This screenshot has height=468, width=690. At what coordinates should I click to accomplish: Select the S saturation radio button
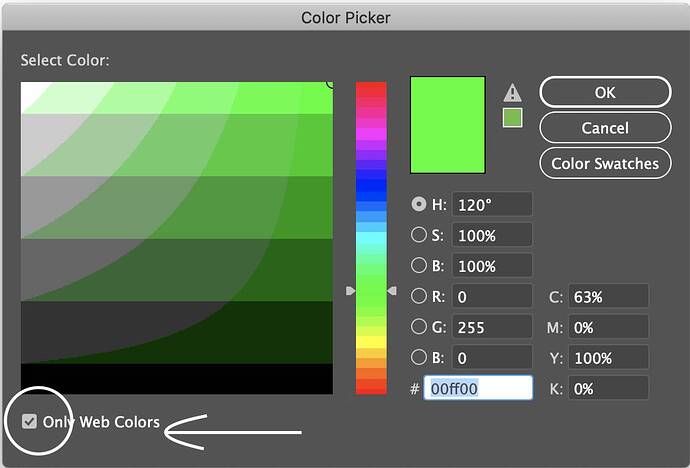[419, 235]
